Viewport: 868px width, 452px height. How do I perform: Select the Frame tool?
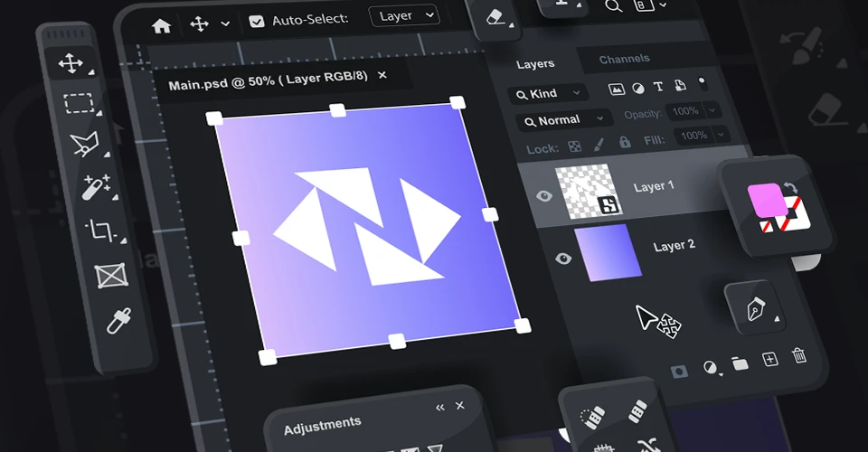click(112, 275)
